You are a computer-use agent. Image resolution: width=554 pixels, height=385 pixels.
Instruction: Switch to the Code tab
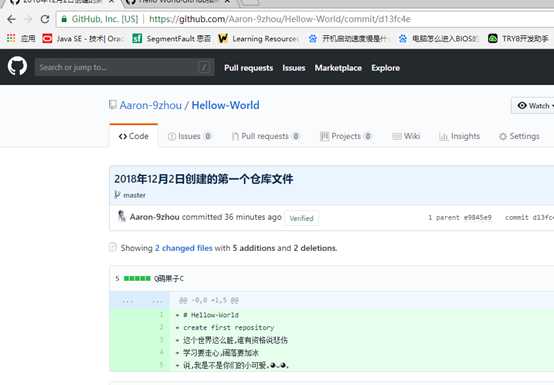click(x=134, y=136)
